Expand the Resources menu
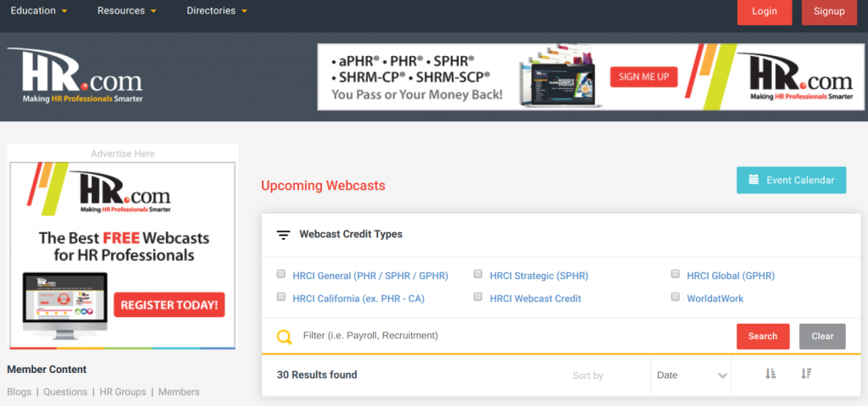 coord(127,10)
